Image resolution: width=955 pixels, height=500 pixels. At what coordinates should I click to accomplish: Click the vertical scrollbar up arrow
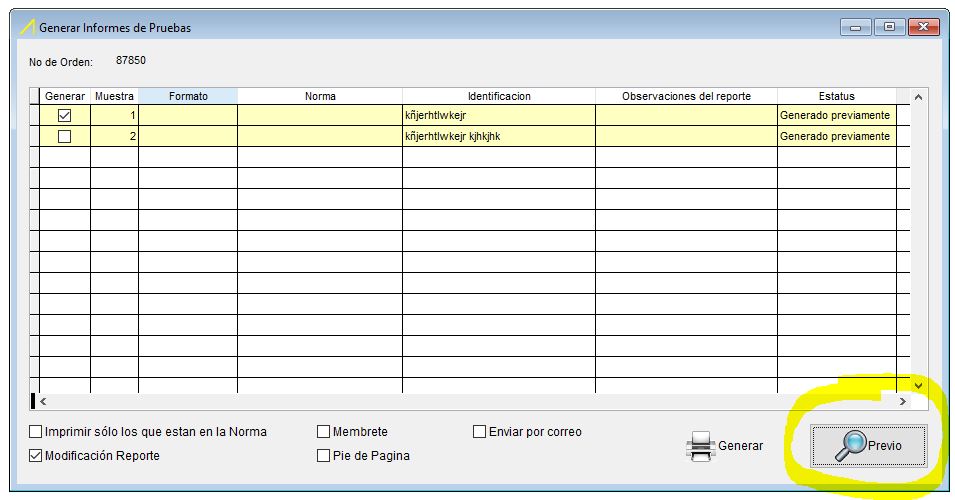[x=918, y=97]
